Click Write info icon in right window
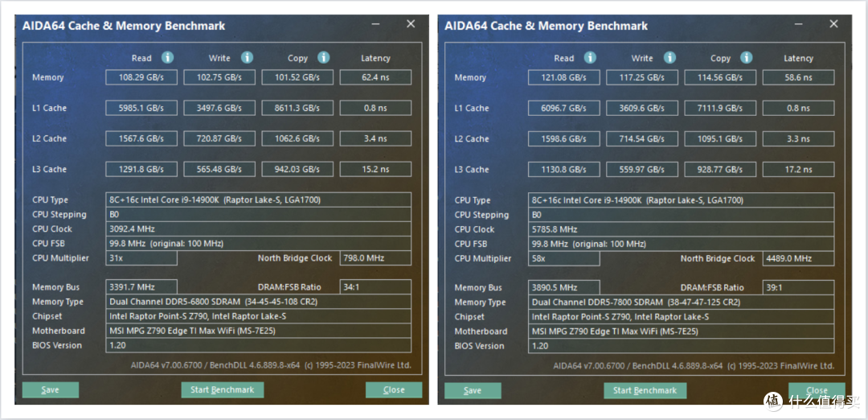This screenshot has width=868, height=420. [669, 58]
